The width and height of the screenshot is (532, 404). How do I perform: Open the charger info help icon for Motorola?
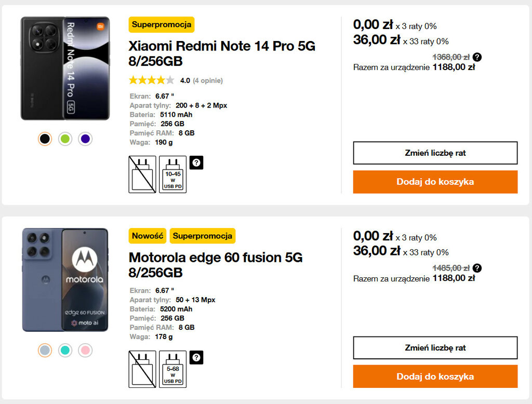point(196,357)
